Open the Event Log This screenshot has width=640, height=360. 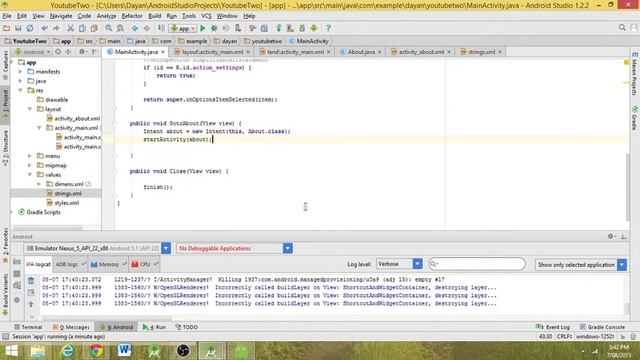553,327
